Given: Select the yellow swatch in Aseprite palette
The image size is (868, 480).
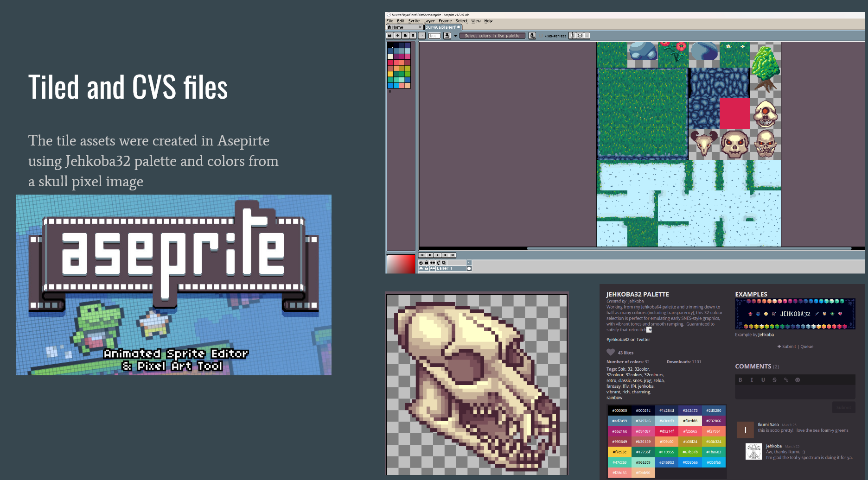Looking at the screenshot, I should (390, 74).
